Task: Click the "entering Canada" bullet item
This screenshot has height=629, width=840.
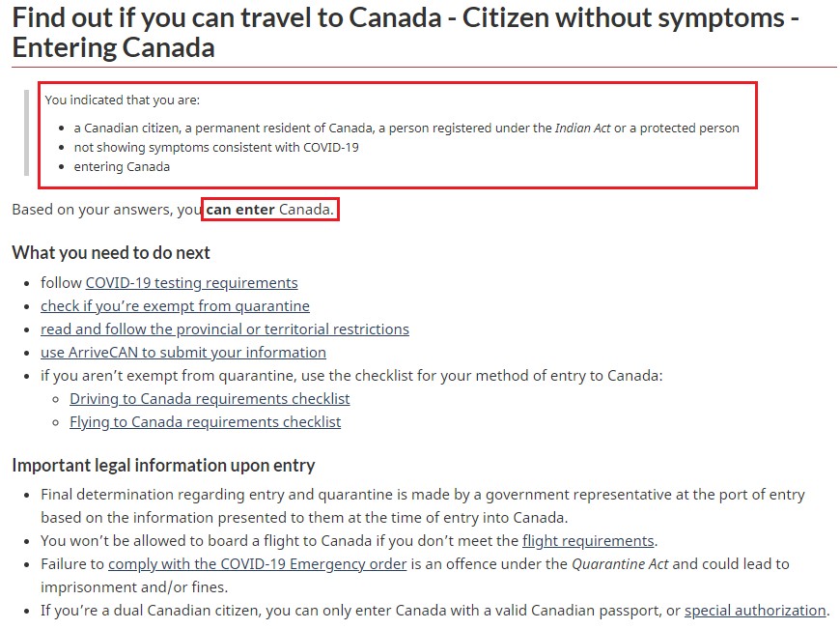Action: pyautogui.click(x=122, y=167)
